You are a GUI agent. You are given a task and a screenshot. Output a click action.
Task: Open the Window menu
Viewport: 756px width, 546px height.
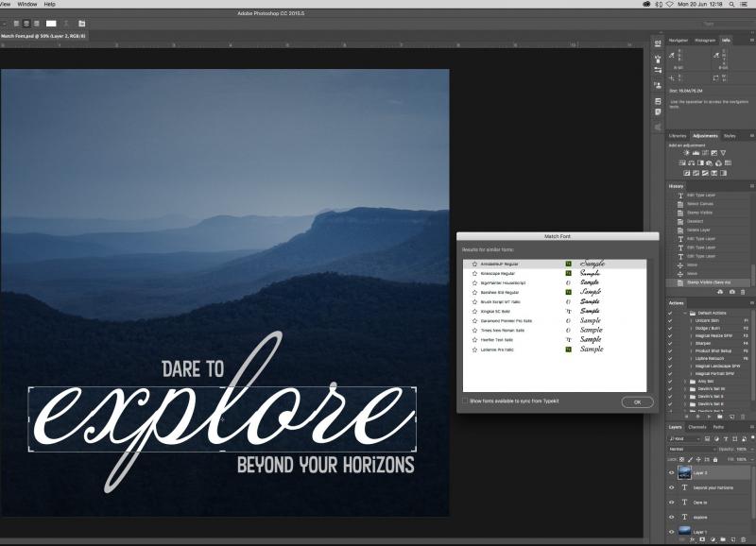(27, 5)
